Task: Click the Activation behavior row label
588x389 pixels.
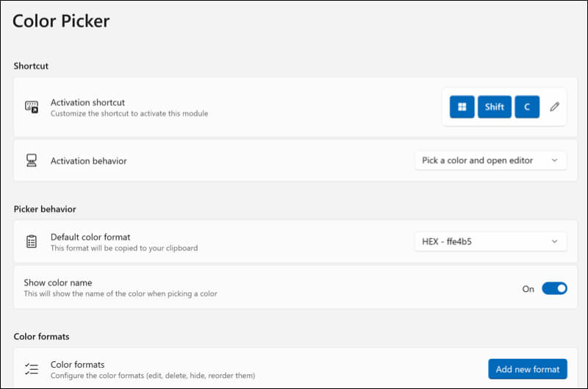Action: coord(88,160)
